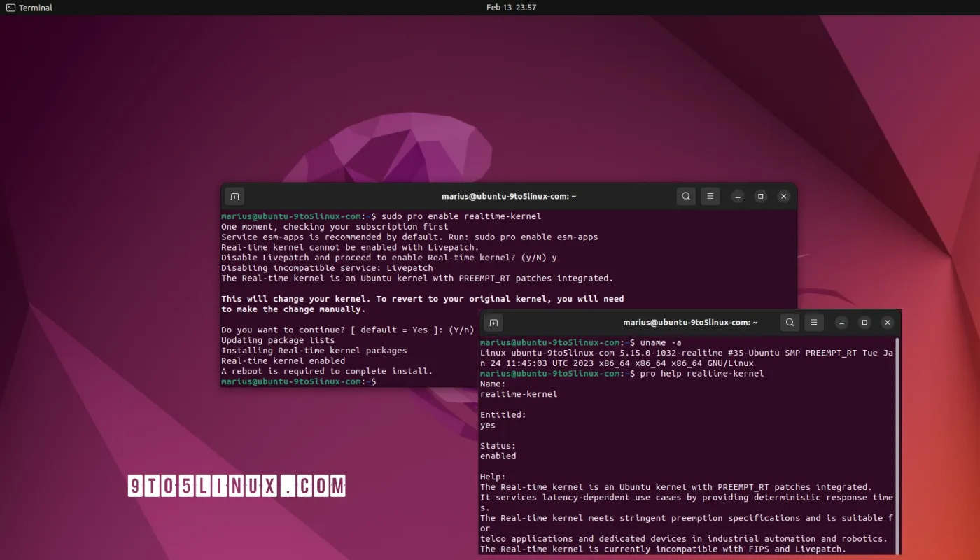Click the Terminal app indicator in the top bar
Screen dimensions: 980x560
[28, 8]
